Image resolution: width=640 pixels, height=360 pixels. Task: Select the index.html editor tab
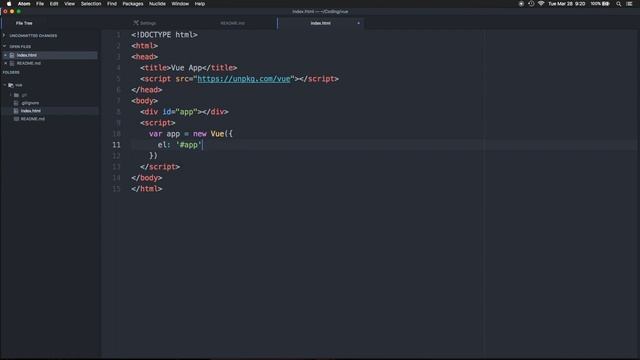pyautogui.click(x=320, y=23)
